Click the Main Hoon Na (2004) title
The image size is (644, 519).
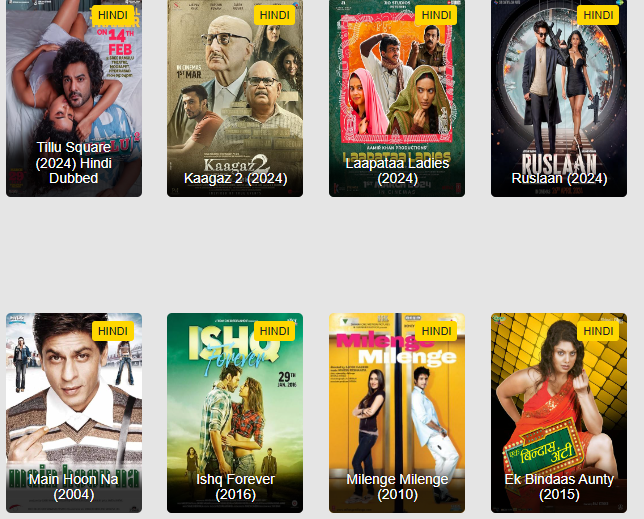(74, 487)
